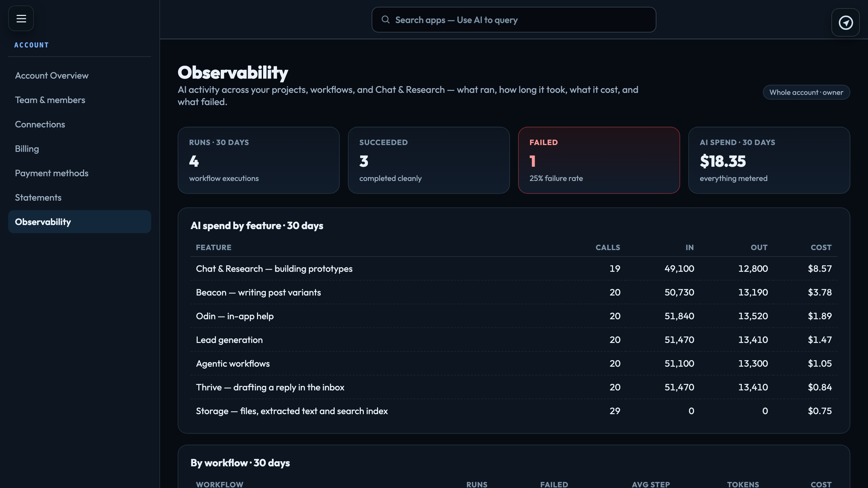Screen dimensions: 868x488
Task: Click the OUT column header
Action: pos(759,247)
